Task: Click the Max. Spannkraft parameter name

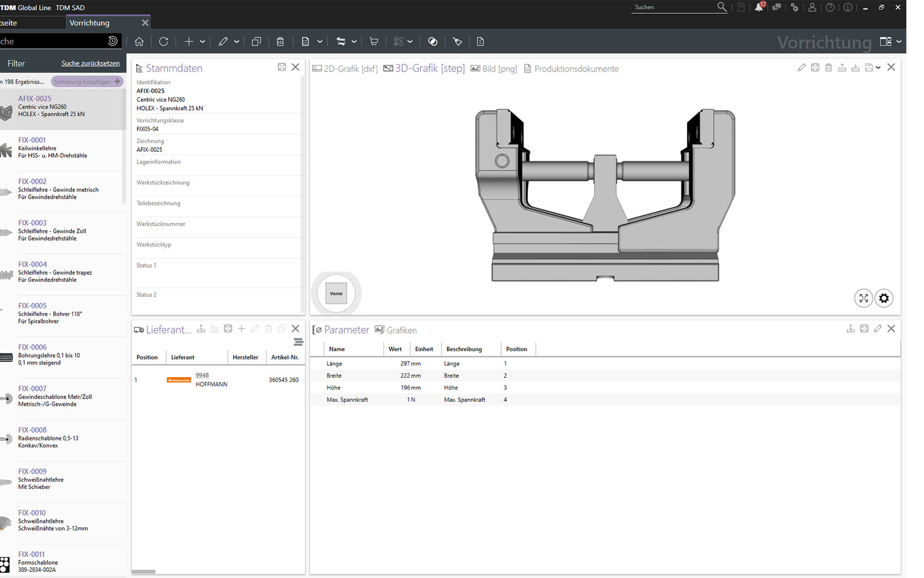Action: click(x=347, y=400)
